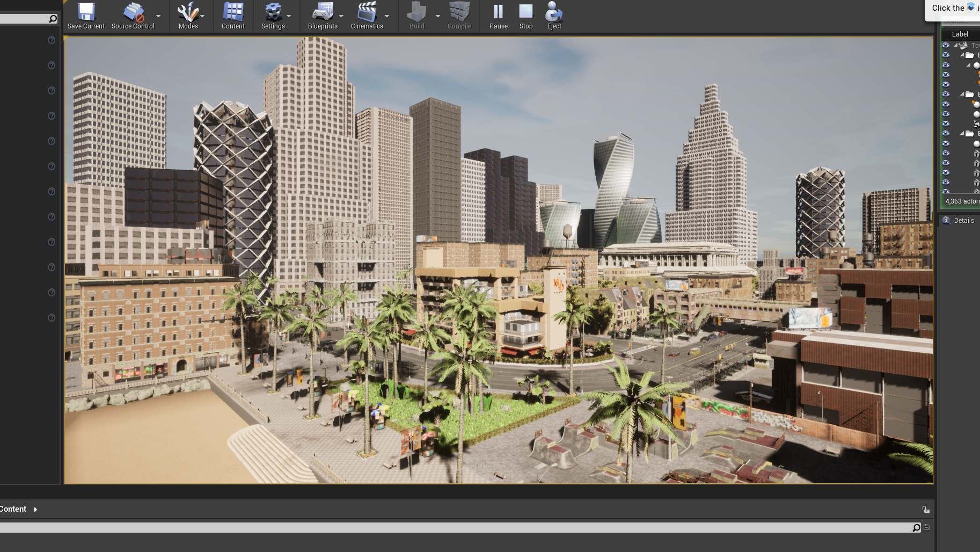
Task: Toggle visibility of the first outliner folder
Action: [946, 55]
